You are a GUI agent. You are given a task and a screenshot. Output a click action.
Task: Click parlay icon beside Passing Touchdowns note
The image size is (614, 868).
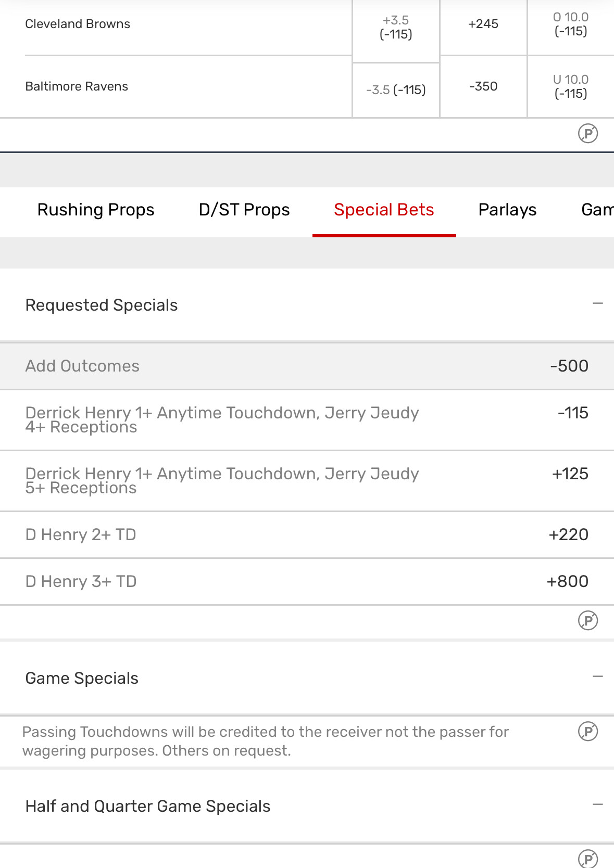coord(587,732)
